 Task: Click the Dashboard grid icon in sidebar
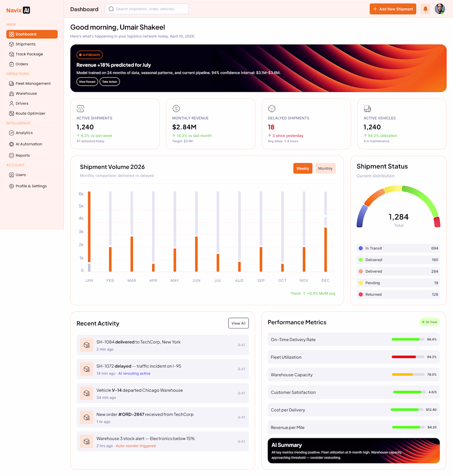[12, 34]
